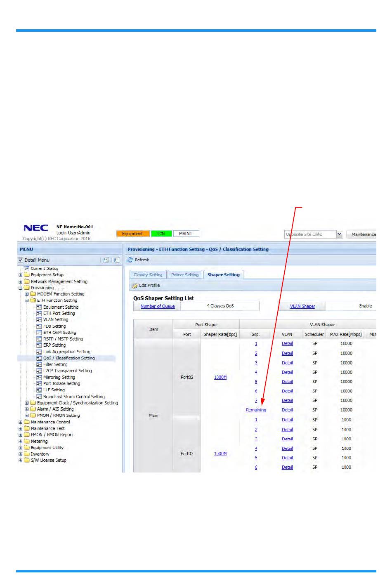Viewport: 392px width, 586px height.
Task: Click the Provisioning open folder icon
Action: pos(27,288)
